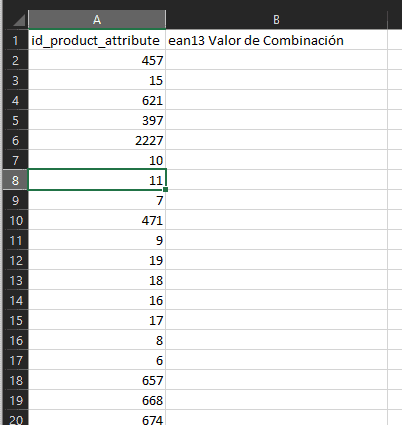Select row 17 header
The height and width of the screenshot is (425, 402).
[x=16, y=360]
